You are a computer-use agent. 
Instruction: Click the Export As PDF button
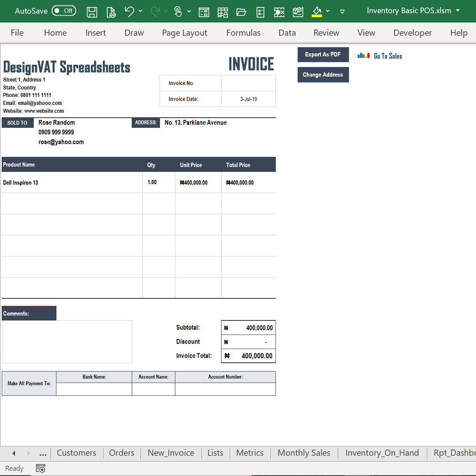(x=323, y=54)
